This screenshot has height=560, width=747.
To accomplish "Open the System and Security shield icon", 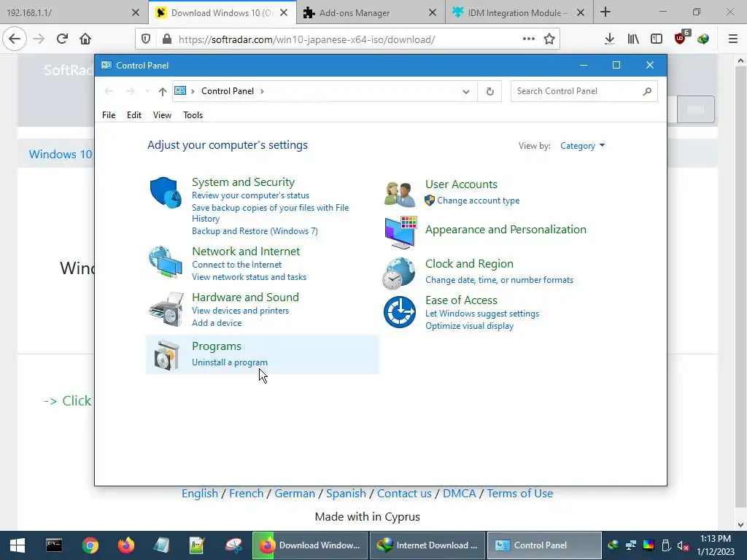I will [x=166, y=192].
